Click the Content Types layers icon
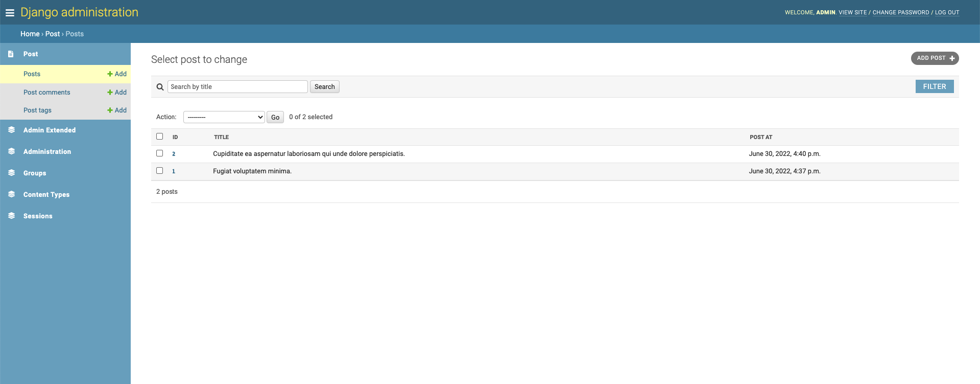 pyautogui.click(x=11, y=194)
